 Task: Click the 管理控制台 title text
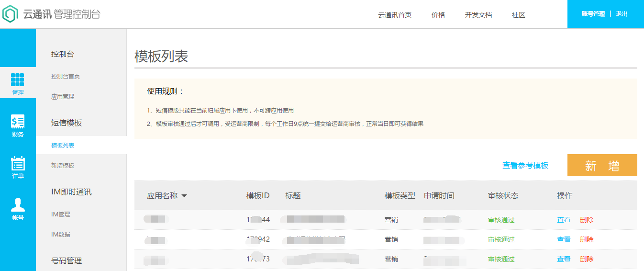78,14
